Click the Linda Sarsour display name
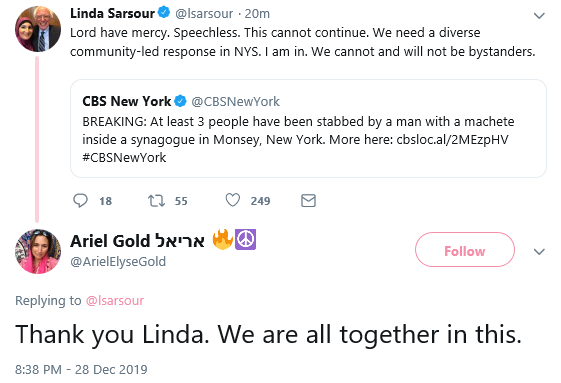 (x=112, y=13)
